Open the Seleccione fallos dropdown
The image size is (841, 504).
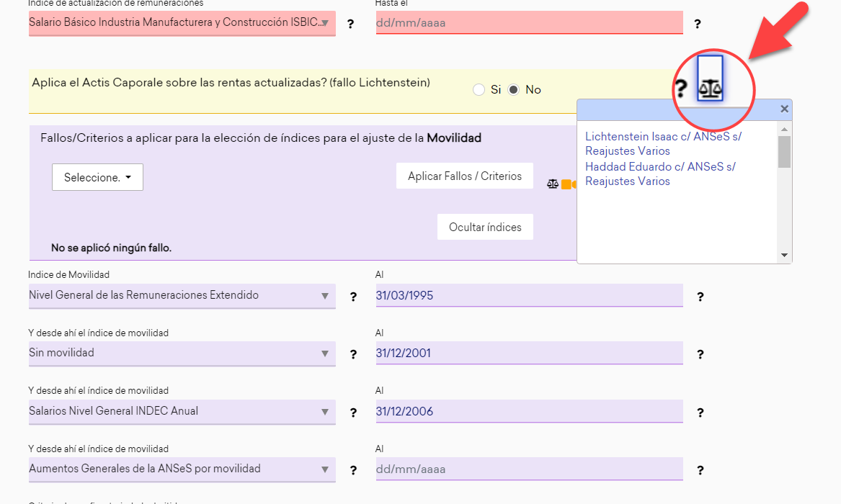pyautogui.click(x=97, y=177)
